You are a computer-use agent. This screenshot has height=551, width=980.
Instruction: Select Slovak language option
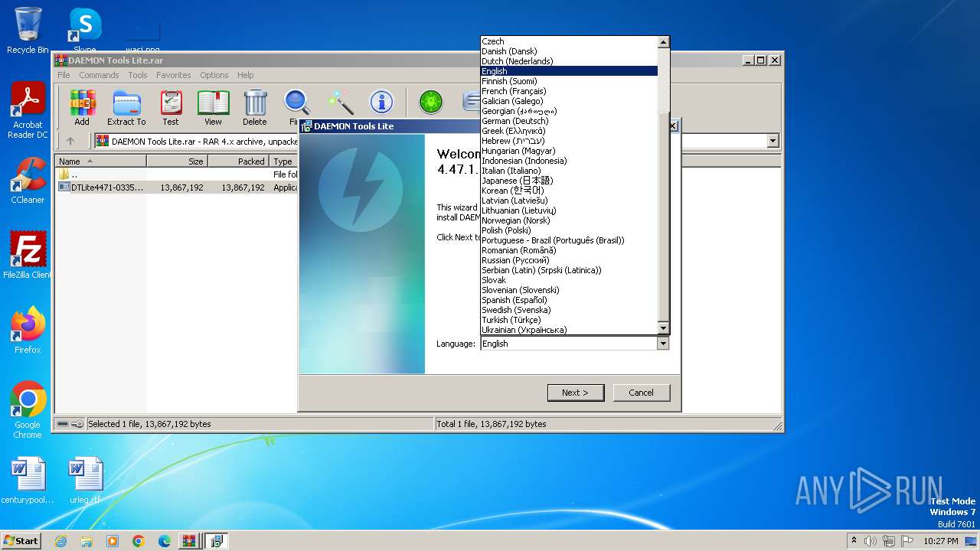(x=569, y=280)
